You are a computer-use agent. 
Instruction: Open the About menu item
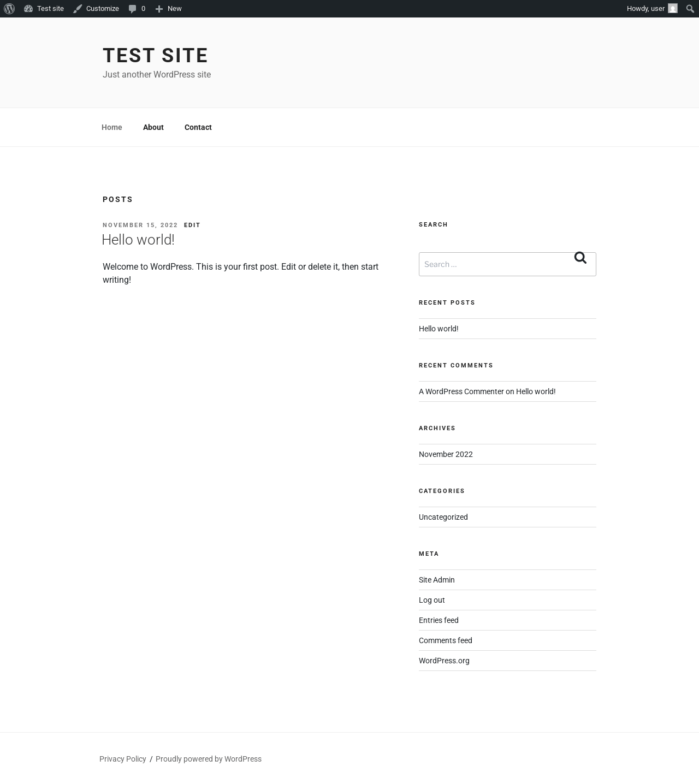pyautogui.click(x=153, y=127)
